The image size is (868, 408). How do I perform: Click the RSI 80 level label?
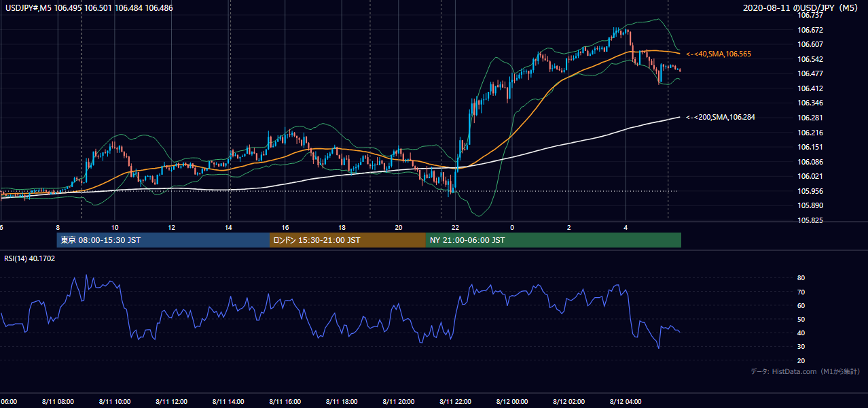(801, 278)
